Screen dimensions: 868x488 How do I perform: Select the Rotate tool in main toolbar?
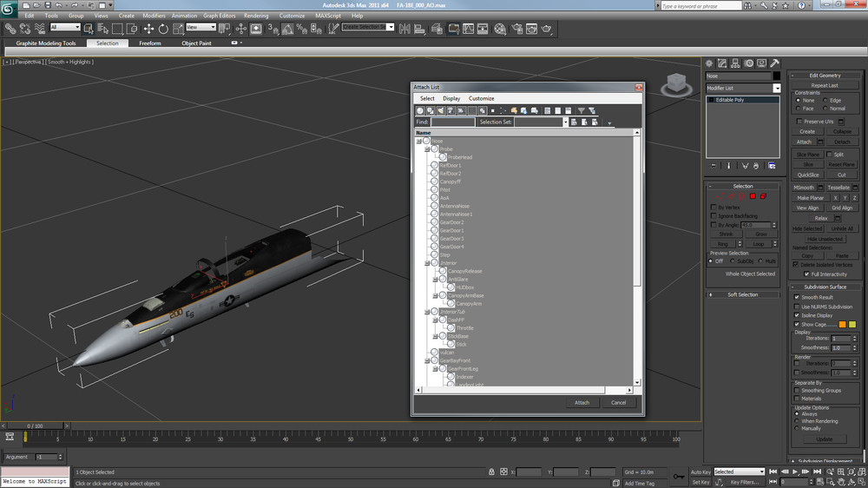click(x=161, y=29)
